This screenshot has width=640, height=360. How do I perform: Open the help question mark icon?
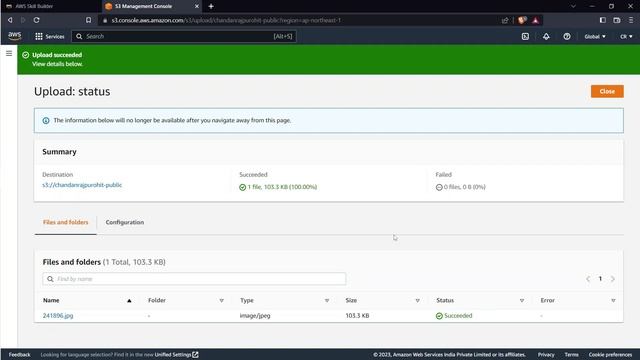(567, 36)
